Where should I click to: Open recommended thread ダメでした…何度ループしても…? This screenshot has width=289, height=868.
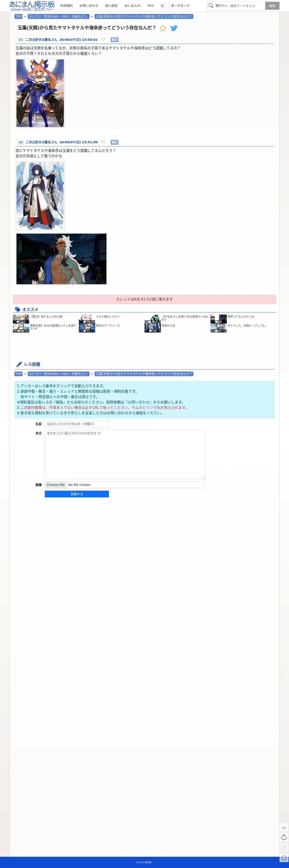click(248, 326)
